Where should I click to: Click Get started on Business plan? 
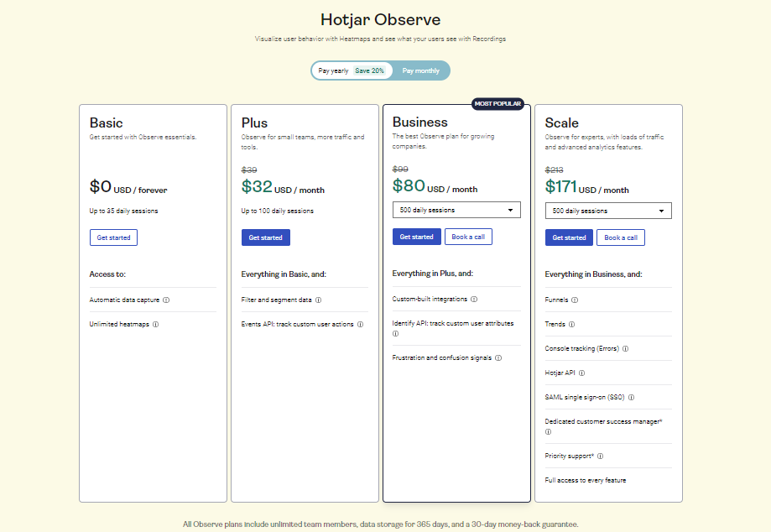tap(416, 237)
